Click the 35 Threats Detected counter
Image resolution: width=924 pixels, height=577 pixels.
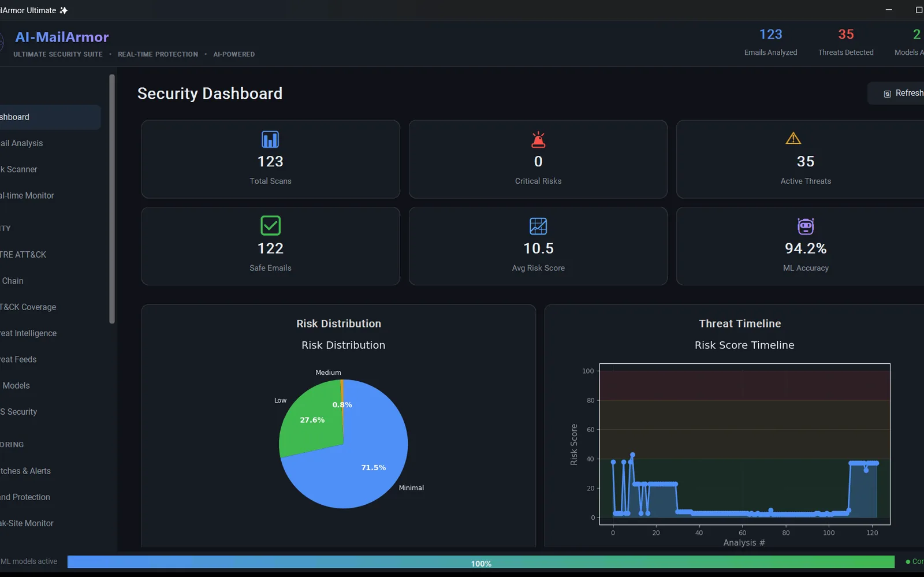pos(845,42)
